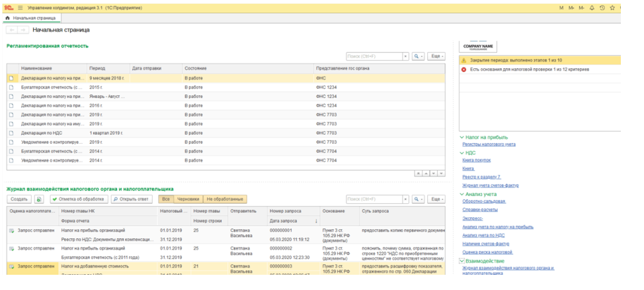Click red error icon for налоговой проверки
Screen dimensions: 644x290
(x=464, y=70)
